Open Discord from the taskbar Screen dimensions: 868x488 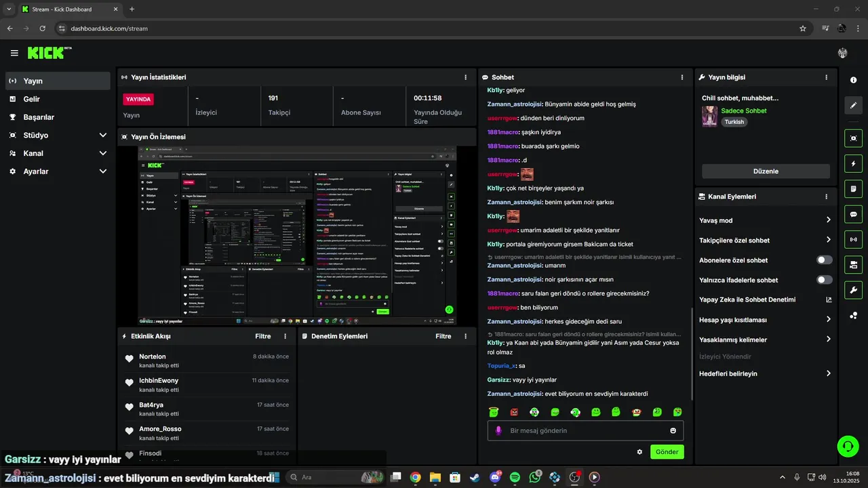(495, 477)
